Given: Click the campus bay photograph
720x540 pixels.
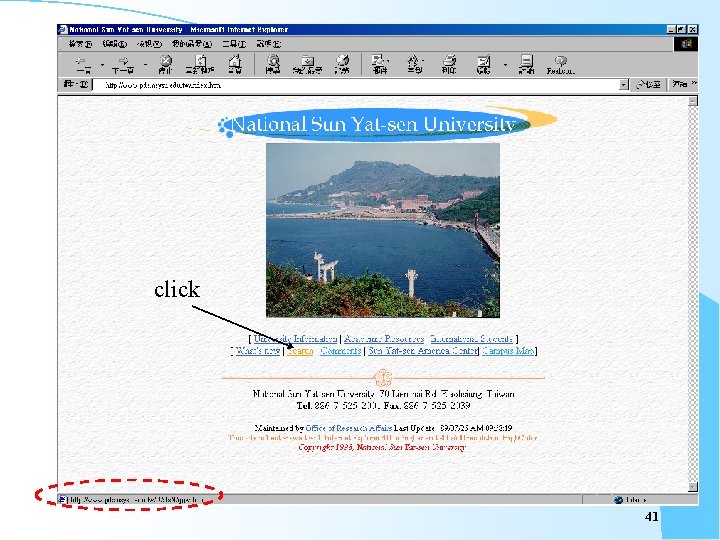Looking at the screenshot, I should click(383, 230).
